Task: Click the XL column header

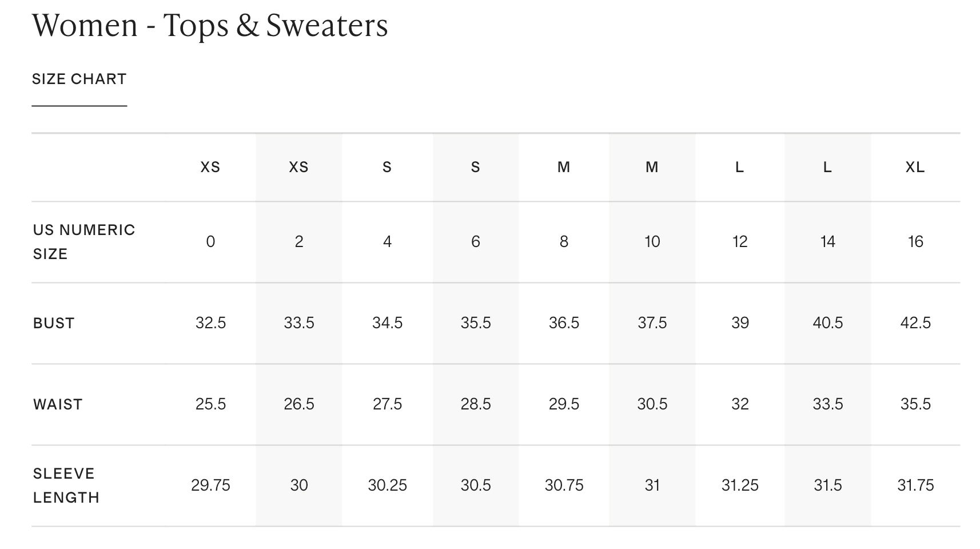Action: pyautogui.click(x=915, y=167)
